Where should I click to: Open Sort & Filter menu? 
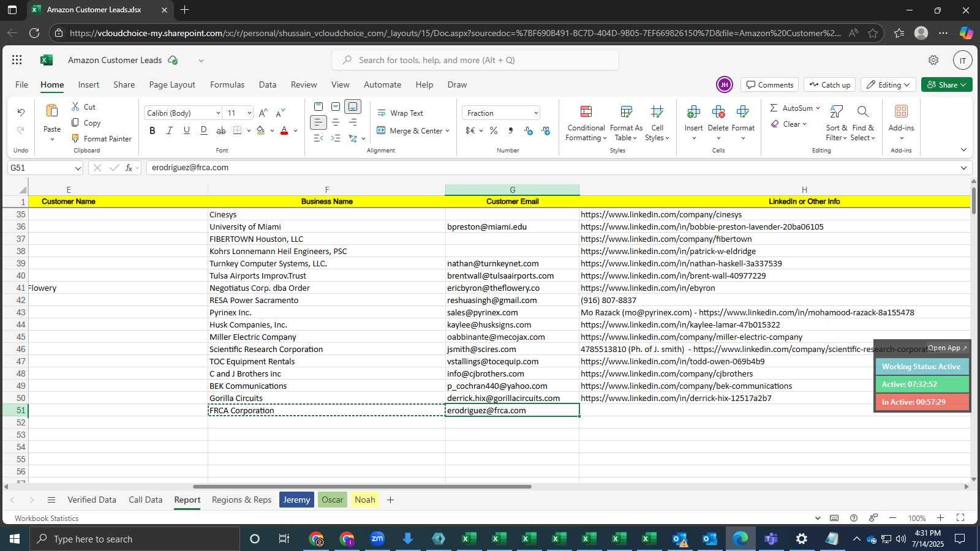(836, 122)
